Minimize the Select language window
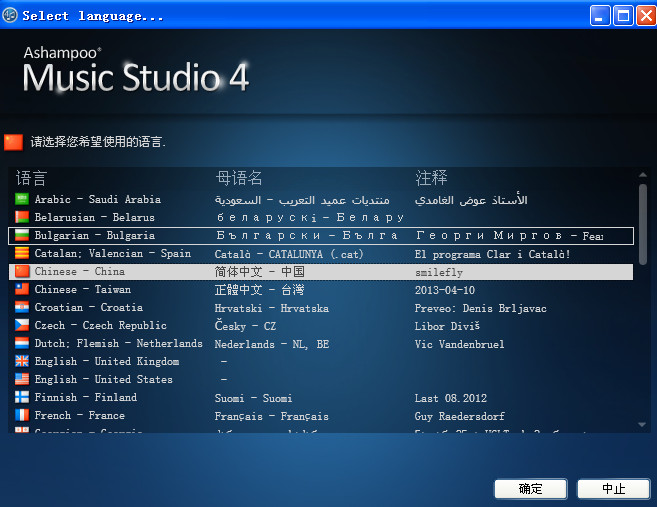This screenshot has height=507, width=657. (x=600, y=16)
